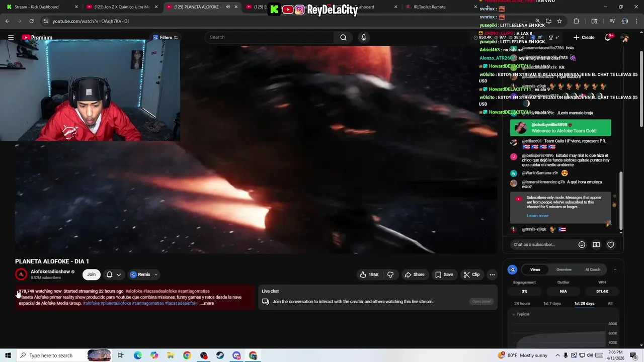
Task: Click the vidIQ logo in stats panel
Action: coord(512,269)
